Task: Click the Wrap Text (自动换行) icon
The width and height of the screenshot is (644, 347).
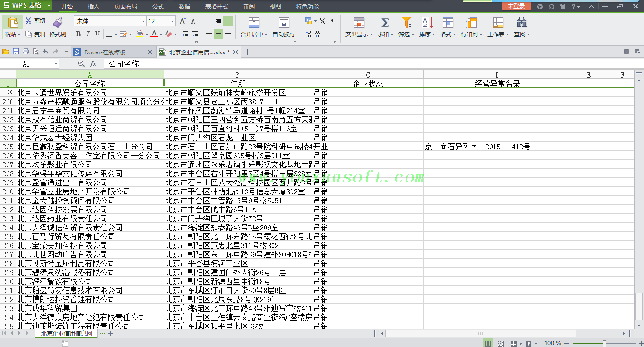Action: 283,23
